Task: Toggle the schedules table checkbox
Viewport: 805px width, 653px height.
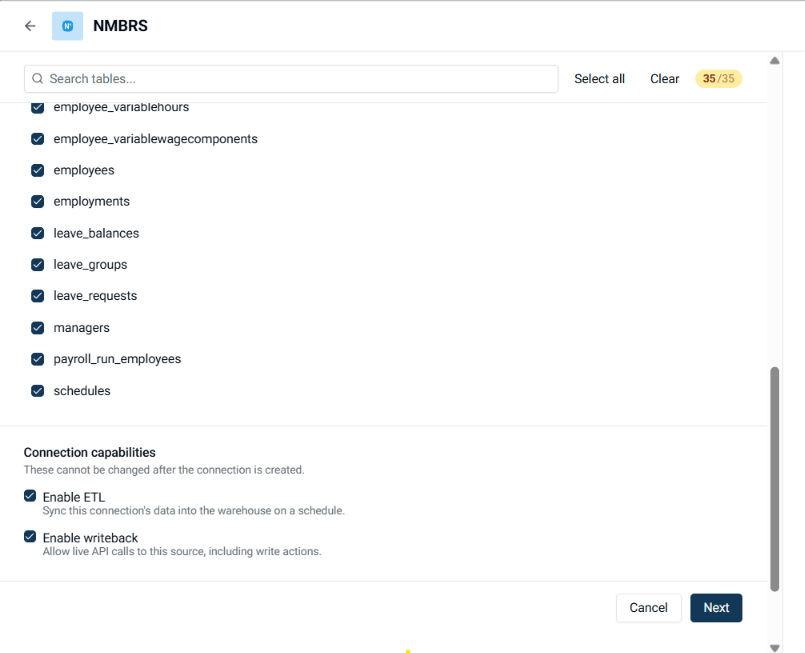Action: 37,391
